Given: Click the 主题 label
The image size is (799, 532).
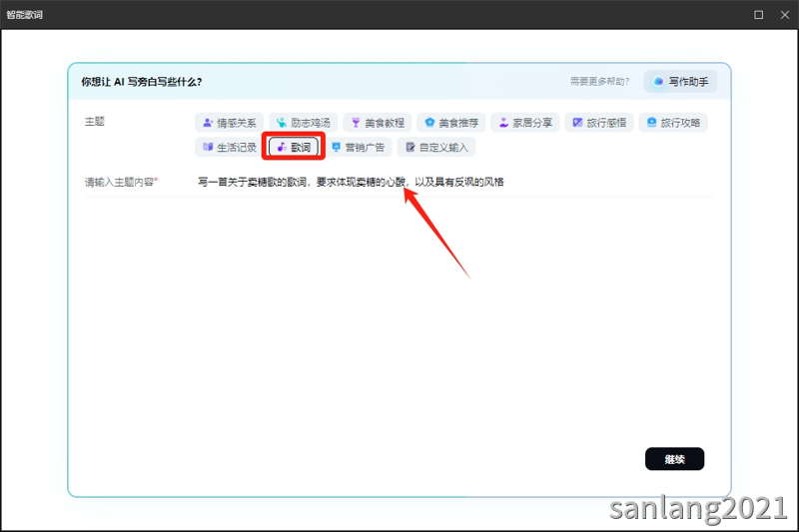Looking at the screenshot, I should click(95, 122).
